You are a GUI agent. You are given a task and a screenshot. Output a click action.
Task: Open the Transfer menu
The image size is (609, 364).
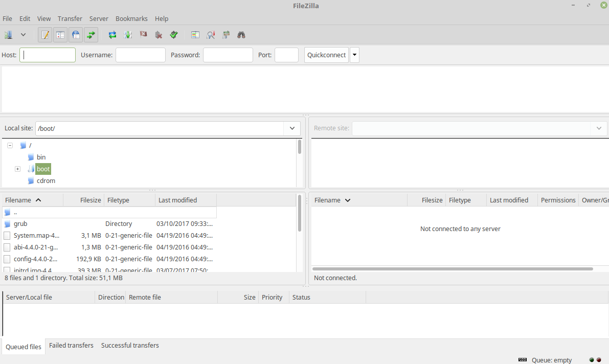pyautogui.click(x=70, y=18)
